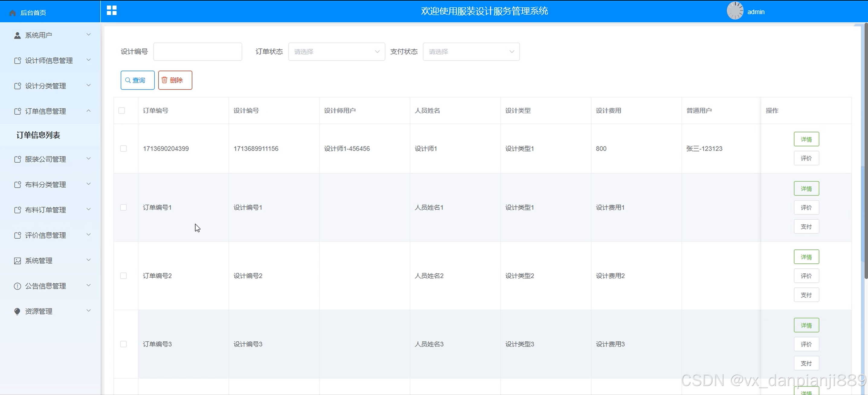Collapse the 订单信息管理 menu chevron

click(x=88, y=111)
